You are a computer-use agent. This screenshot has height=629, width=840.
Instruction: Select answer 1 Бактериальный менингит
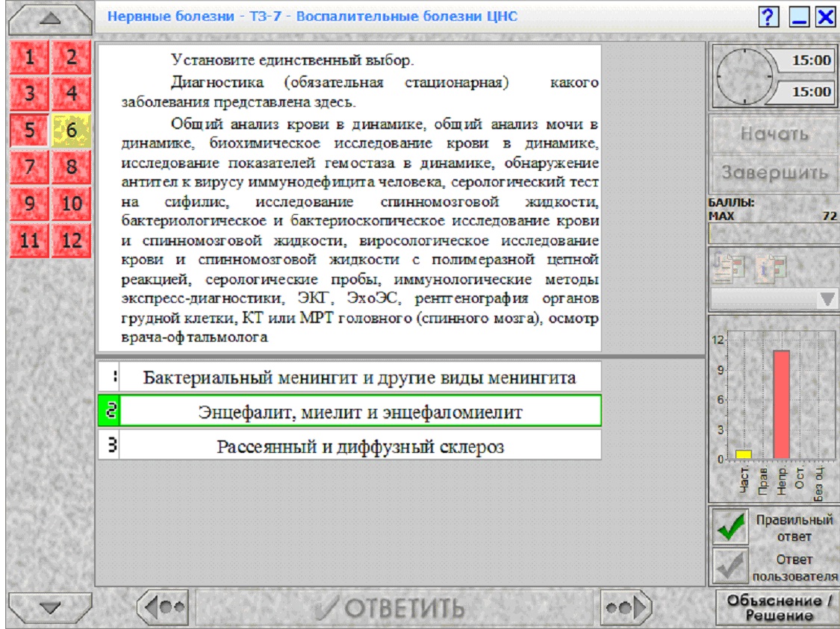click(350, 377)
